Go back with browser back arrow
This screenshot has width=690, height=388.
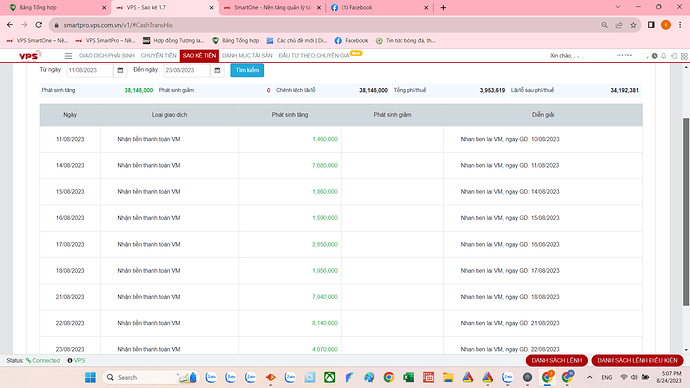pyautogui.click(x=10, y=25)
